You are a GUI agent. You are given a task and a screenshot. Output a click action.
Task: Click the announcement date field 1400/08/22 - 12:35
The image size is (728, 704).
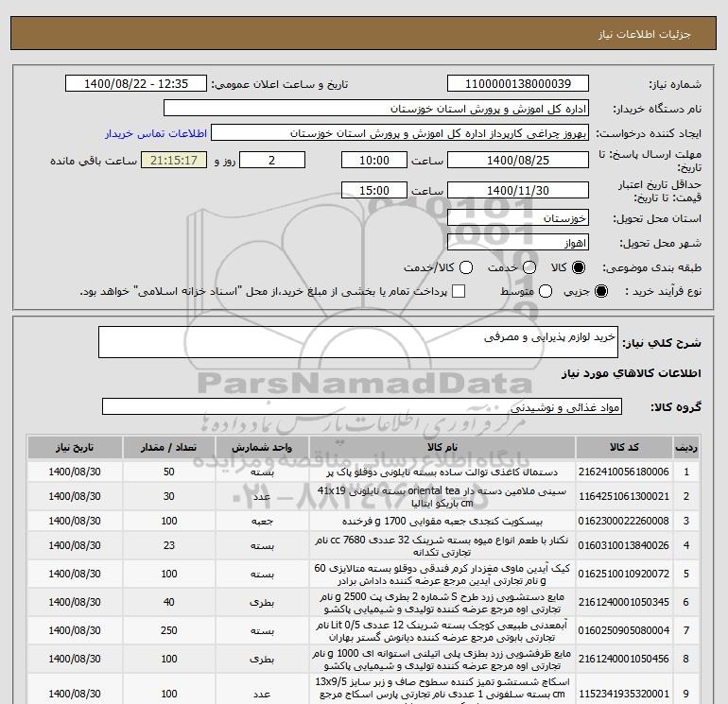tap(136, 84)
